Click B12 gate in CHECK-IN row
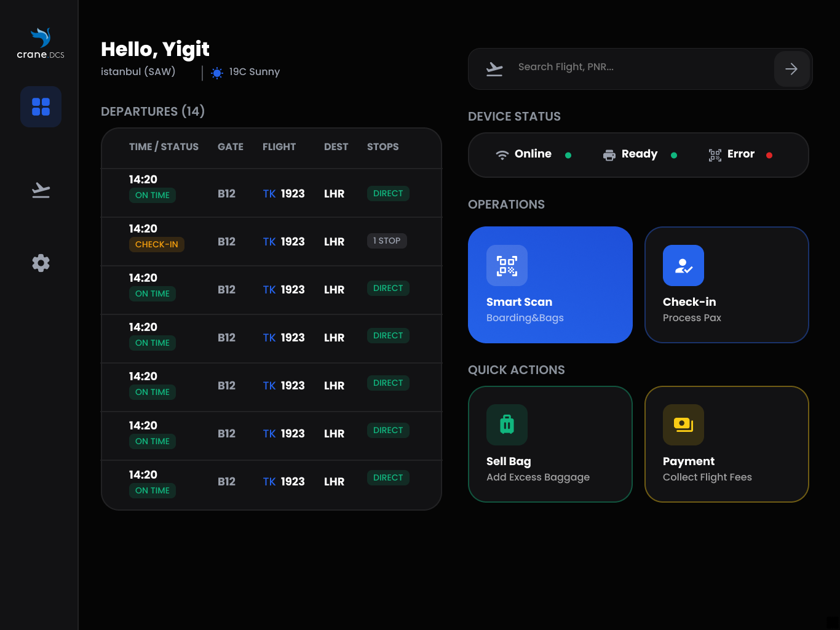This screenshot has height=630, width=840. click(226, 242)
